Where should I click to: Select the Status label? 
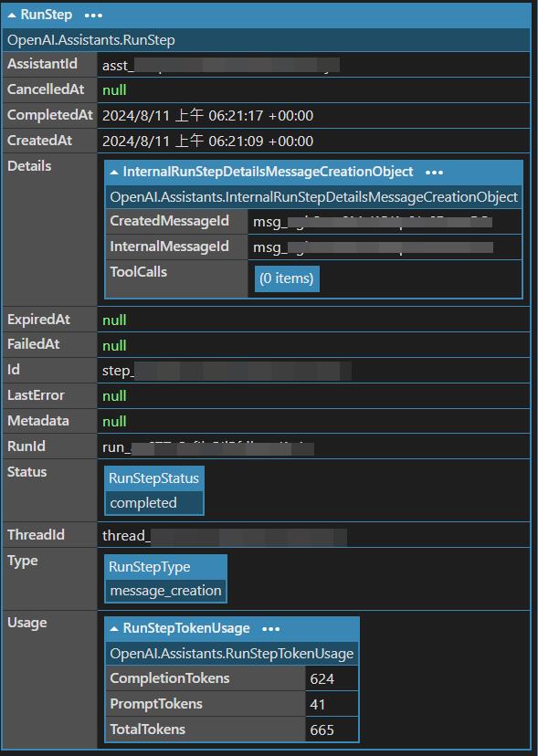coord(27,472)
